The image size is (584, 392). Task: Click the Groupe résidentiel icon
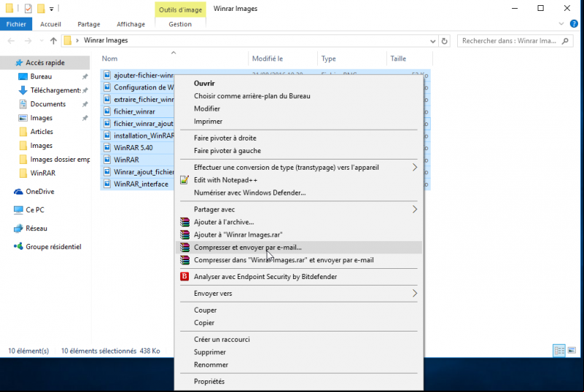(18, 246)
